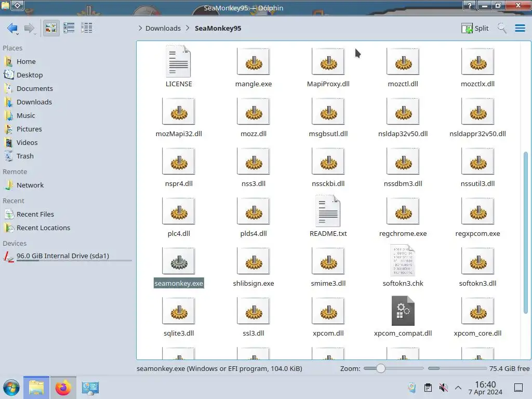
Task: Click the Downloads breadcrumb
Action: (163, 28)
